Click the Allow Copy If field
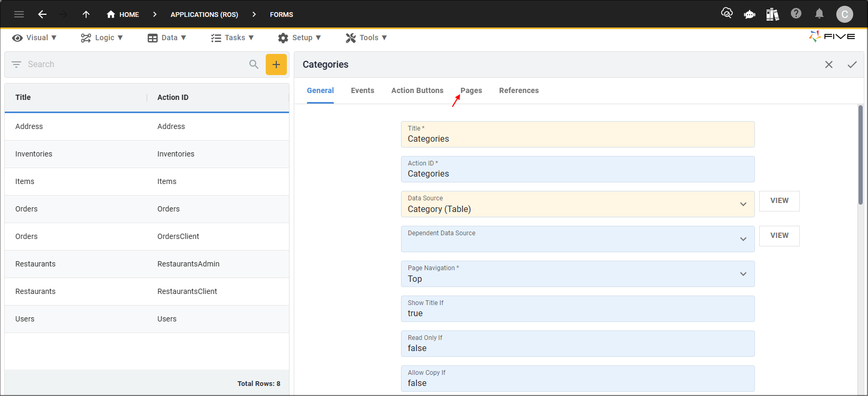This screenshot has width=868, height=396. point(577,379)
